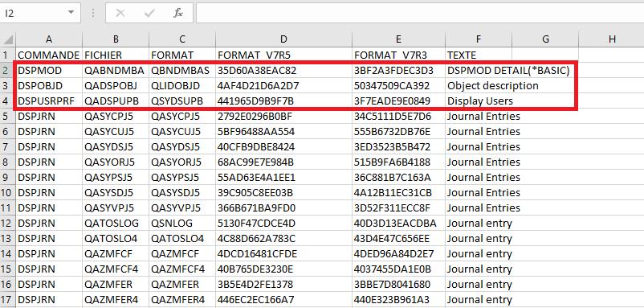Select cell containing 35D60A38EAC82
644x308 pixels.
[x=283, y=70]
